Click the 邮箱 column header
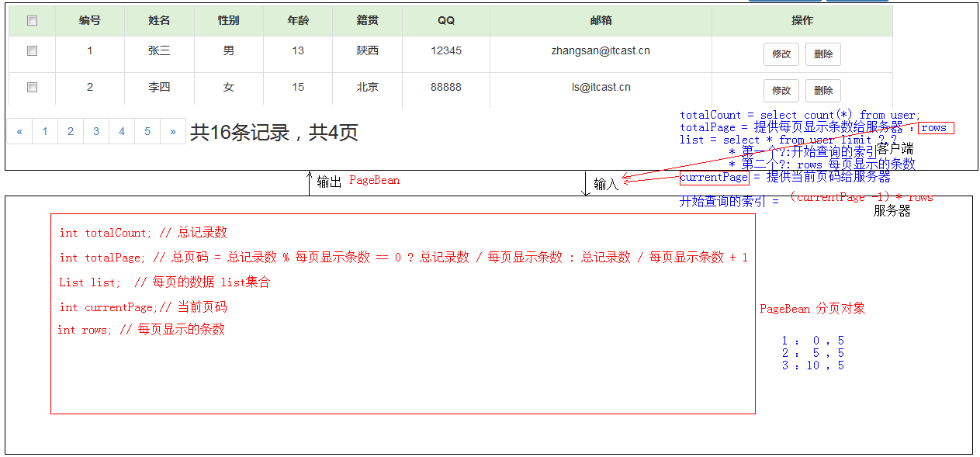Screen dimensions: 980x457 tap(600, 20)
